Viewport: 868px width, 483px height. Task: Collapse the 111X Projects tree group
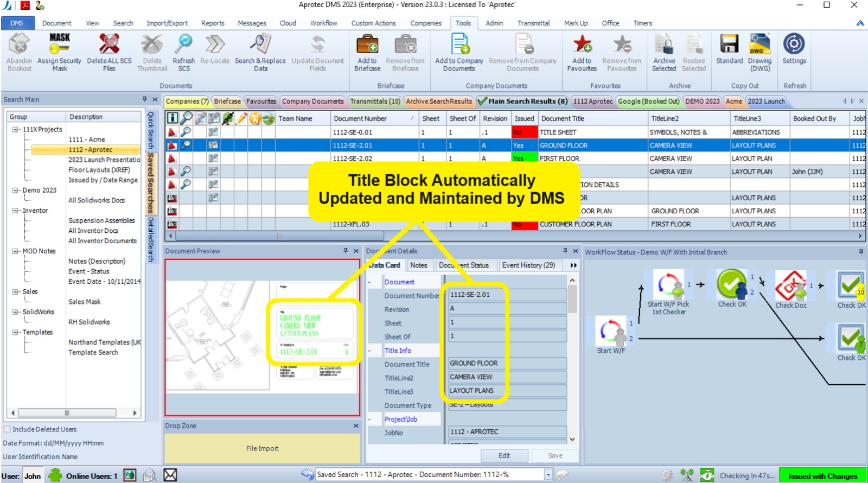point(15,130)
